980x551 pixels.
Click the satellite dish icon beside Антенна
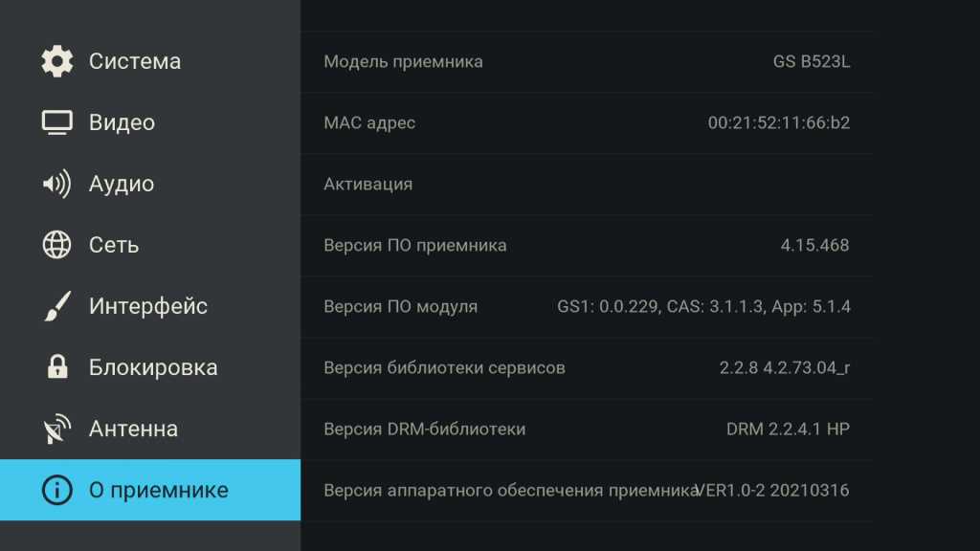pyautogui.click(x=57, y=430)
